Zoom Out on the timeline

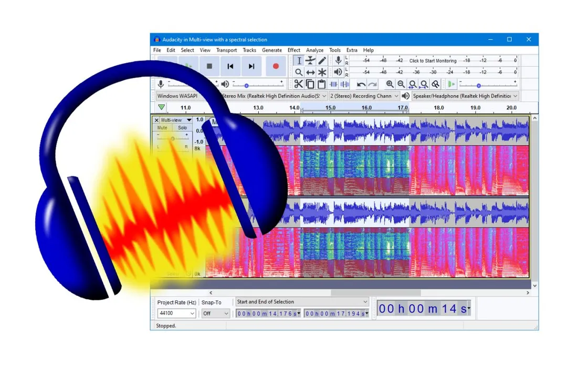point(401,85)
